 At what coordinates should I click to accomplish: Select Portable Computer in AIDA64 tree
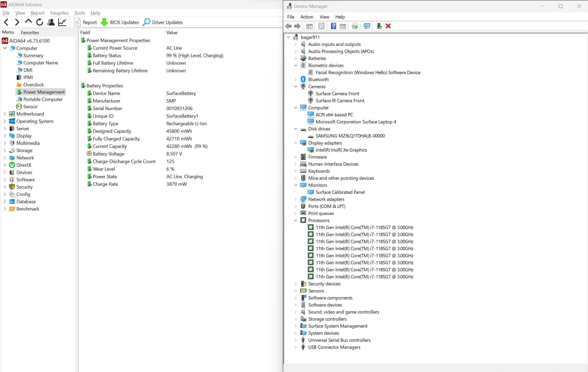click(x=43, y=99)
